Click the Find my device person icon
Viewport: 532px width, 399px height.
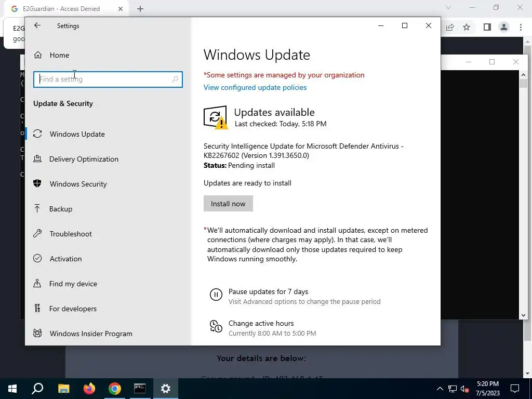(x=37, y=283)
